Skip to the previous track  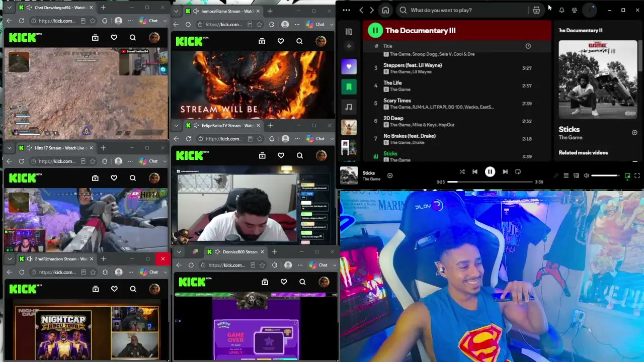pos(474,172)
